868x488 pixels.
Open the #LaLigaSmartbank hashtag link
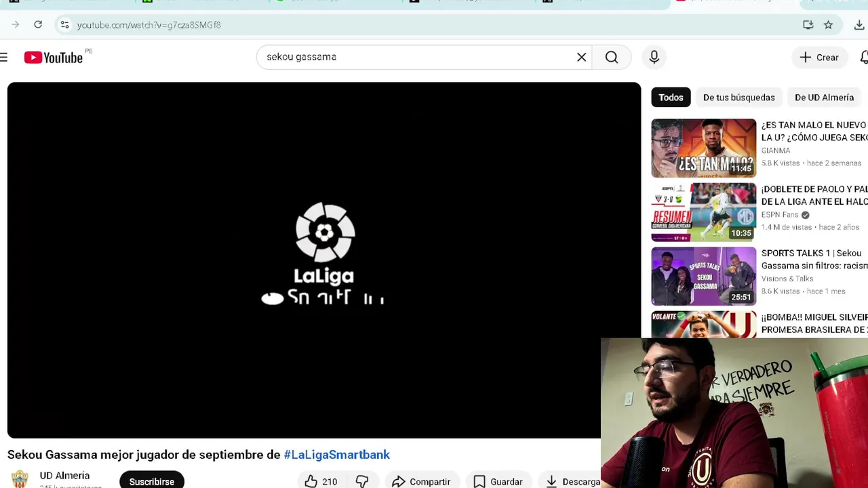click(336, 455)
